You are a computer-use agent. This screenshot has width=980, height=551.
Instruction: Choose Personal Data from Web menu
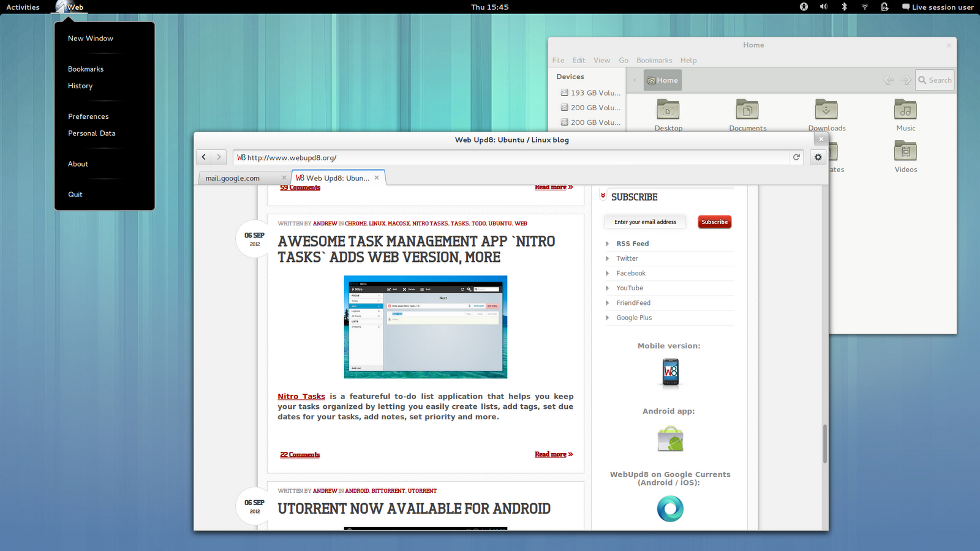[92, 133]
